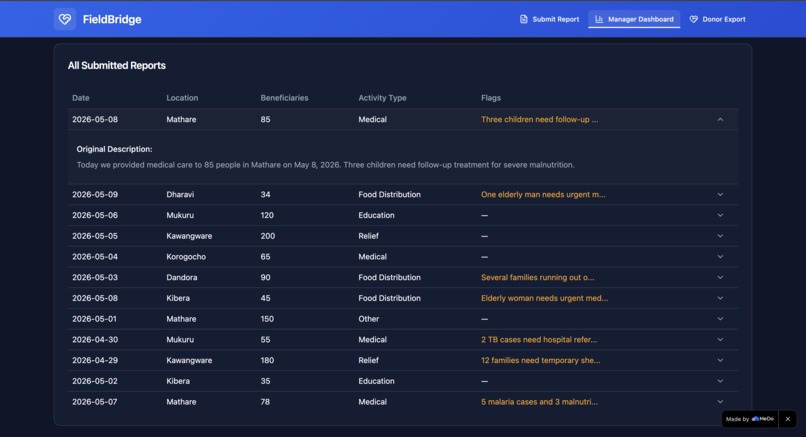
Task: Open the Donor Export tab
Action: point(717,19)
